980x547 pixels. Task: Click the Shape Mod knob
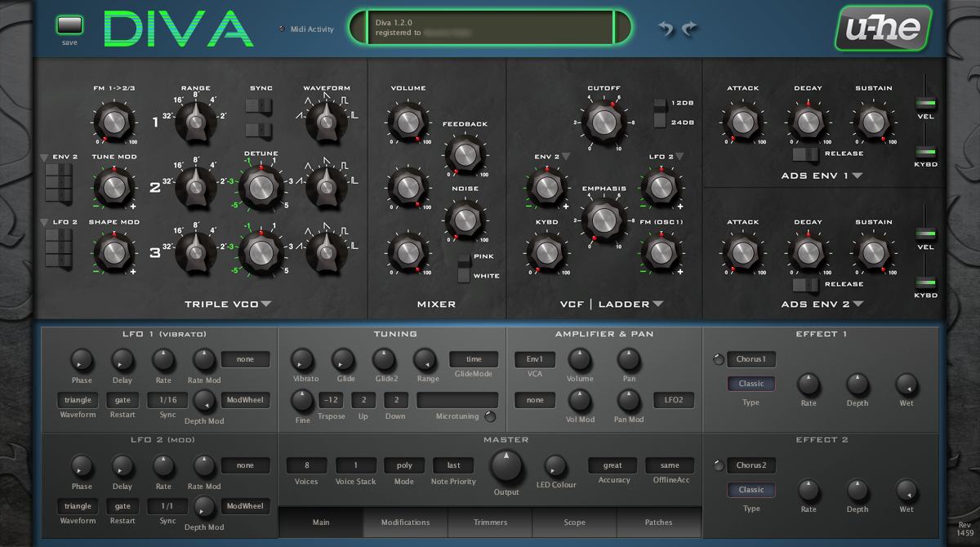[114, 252]
